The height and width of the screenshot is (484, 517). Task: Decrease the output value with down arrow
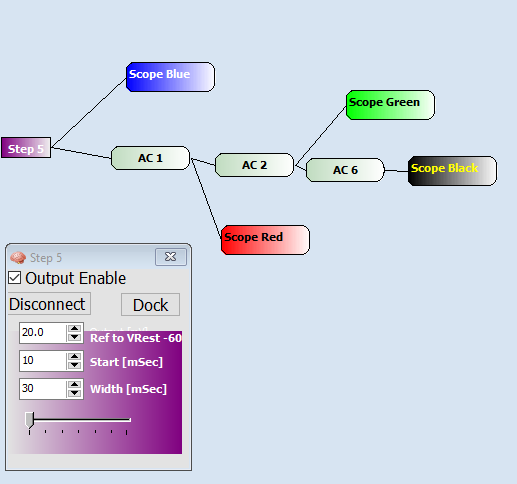[x=74, y=337]
